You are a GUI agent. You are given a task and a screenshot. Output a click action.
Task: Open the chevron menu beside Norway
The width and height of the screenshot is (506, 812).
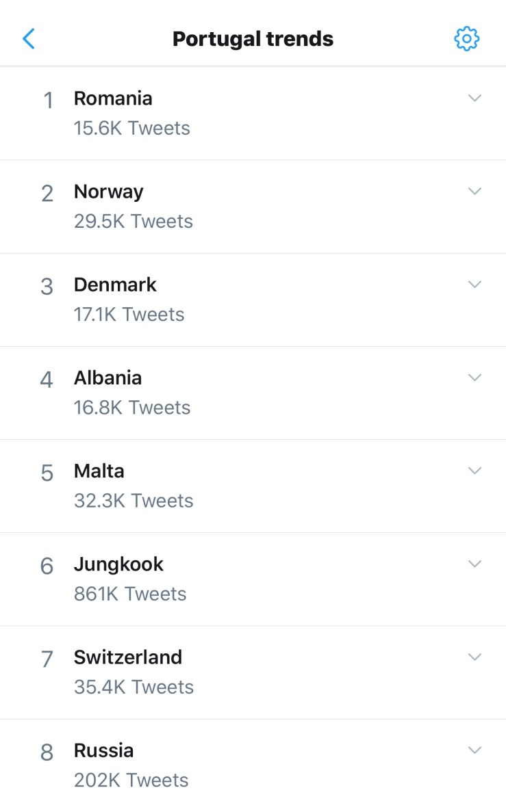(475, 191)
